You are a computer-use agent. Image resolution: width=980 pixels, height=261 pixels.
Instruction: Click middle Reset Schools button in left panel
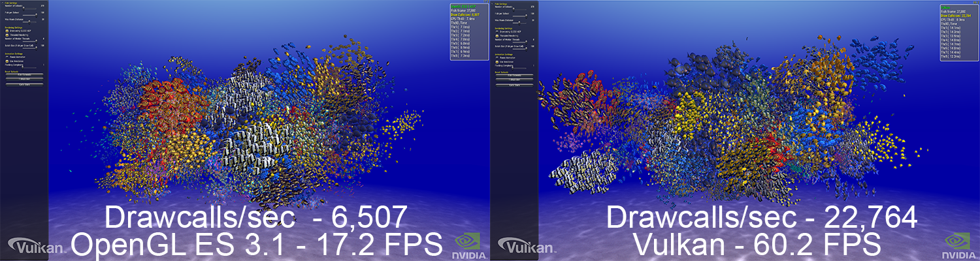tap(24, 80)
